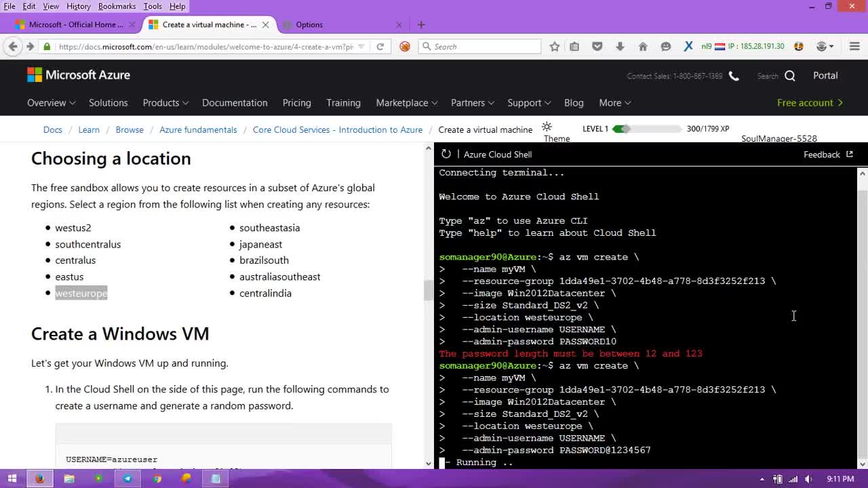Click the URL address field
Image resolution: width=868 pixels, height=488 pixels.
coord(205,47)
